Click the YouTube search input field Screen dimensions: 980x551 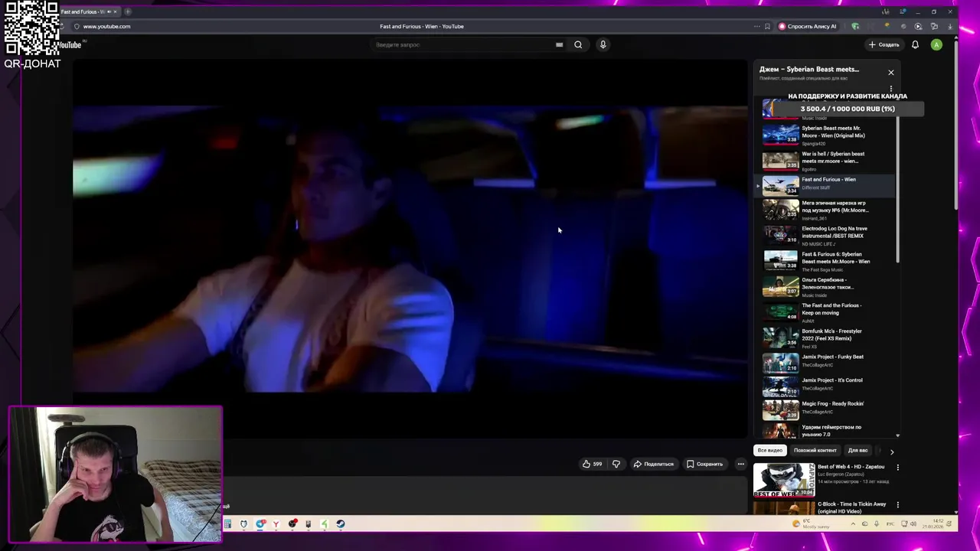click(x=463, y=44)
